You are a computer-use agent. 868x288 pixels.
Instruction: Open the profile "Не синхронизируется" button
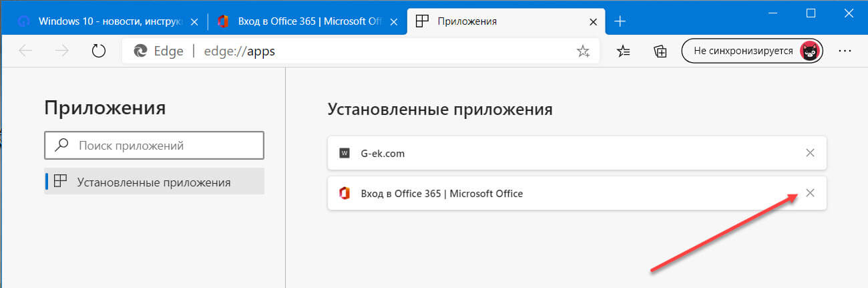click(752, 51)
